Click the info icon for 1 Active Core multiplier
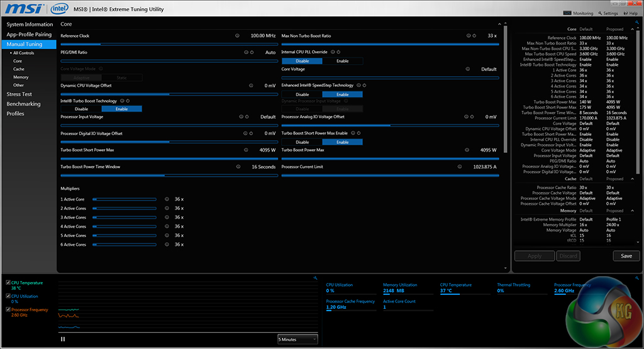 coord(167,199)
